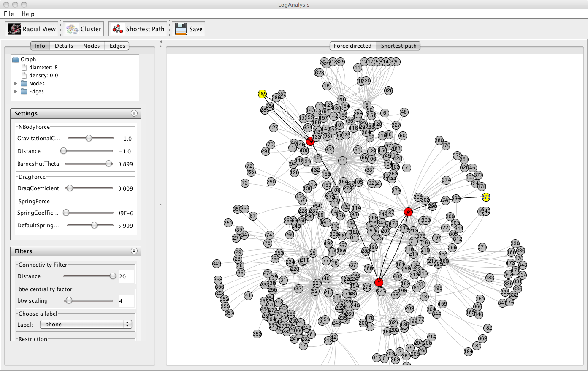Collapse the Filters panel
This screenshot has width=588, height=371.
point(134,251)
